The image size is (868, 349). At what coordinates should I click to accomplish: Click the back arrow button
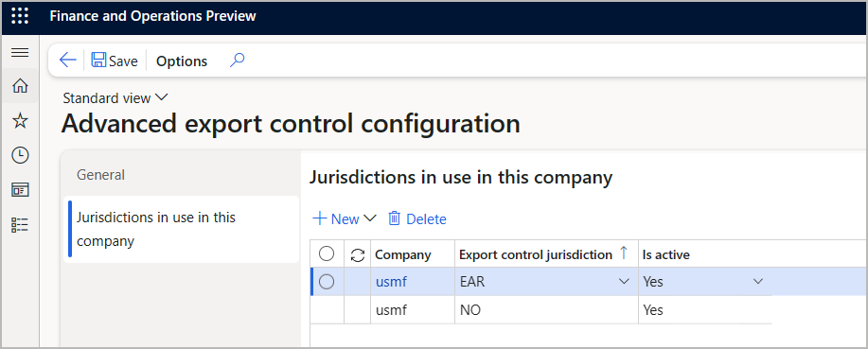[x=67, y=61]
